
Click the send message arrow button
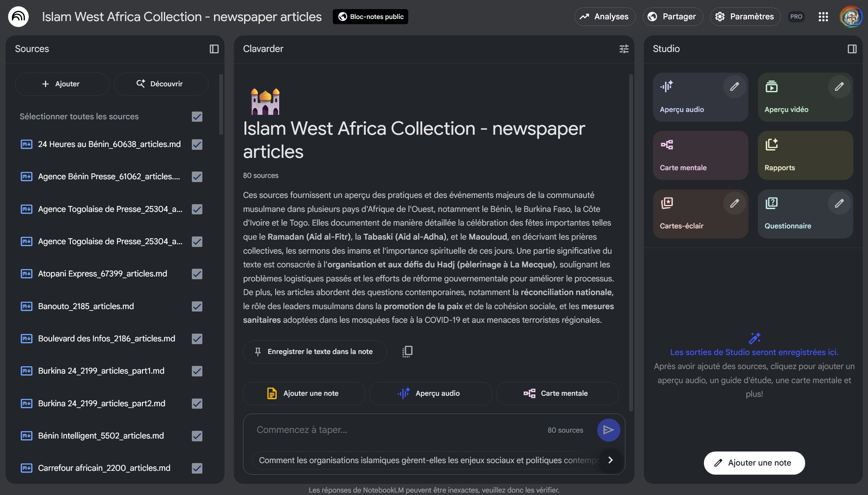[x=608, y=430]
